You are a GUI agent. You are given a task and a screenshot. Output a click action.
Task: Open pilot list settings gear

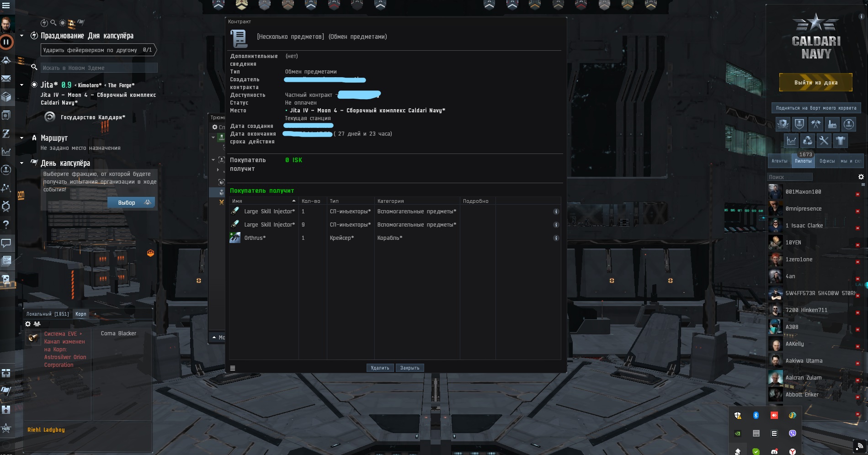(861, 177)
